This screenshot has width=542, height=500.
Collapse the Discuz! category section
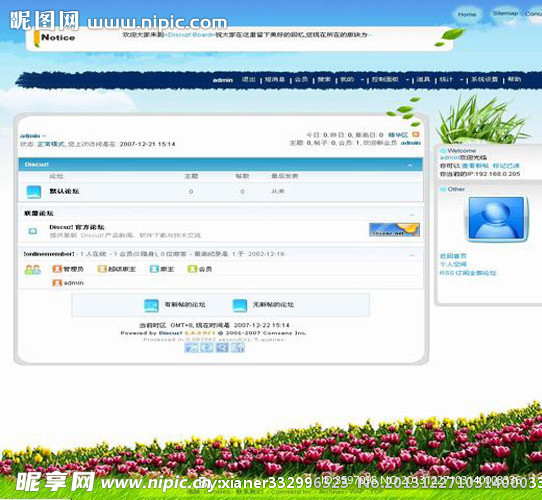[x=410, y=165]
